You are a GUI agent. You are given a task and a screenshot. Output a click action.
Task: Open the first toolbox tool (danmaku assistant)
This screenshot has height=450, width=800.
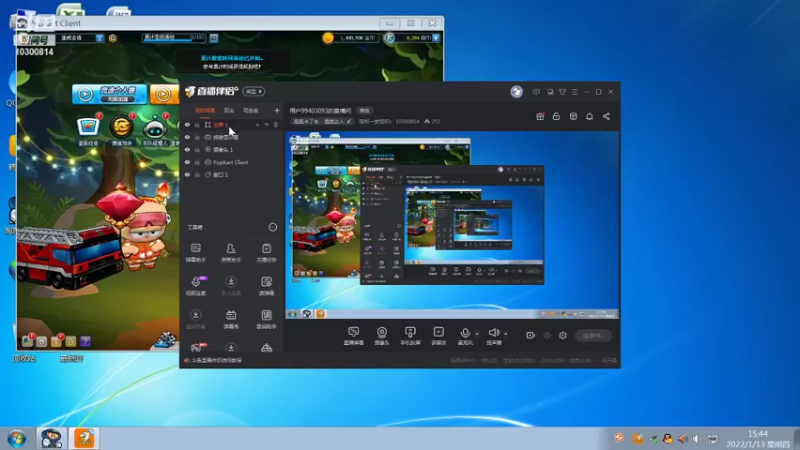coord(196,253)
